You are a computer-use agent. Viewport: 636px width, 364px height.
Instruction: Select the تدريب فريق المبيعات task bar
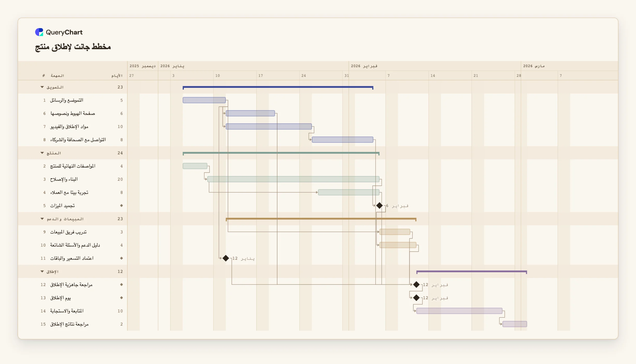[x=395, y=232]
